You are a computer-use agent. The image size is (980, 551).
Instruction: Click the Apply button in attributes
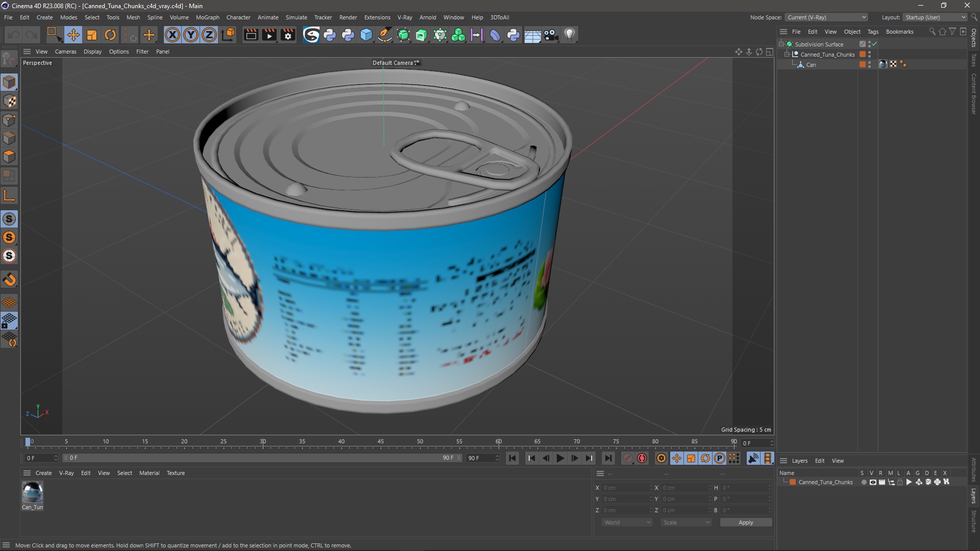point(746,522)
